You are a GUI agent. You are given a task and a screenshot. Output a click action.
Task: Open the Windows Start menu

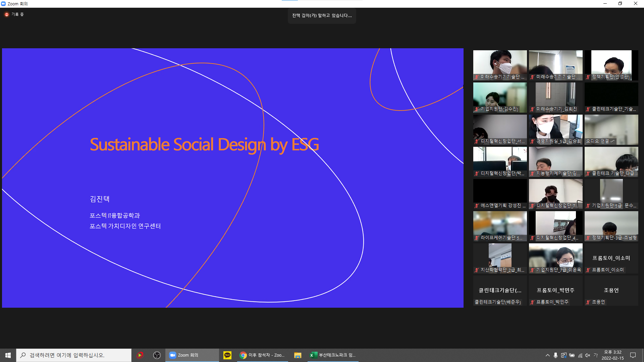click(x=8, y=355)
